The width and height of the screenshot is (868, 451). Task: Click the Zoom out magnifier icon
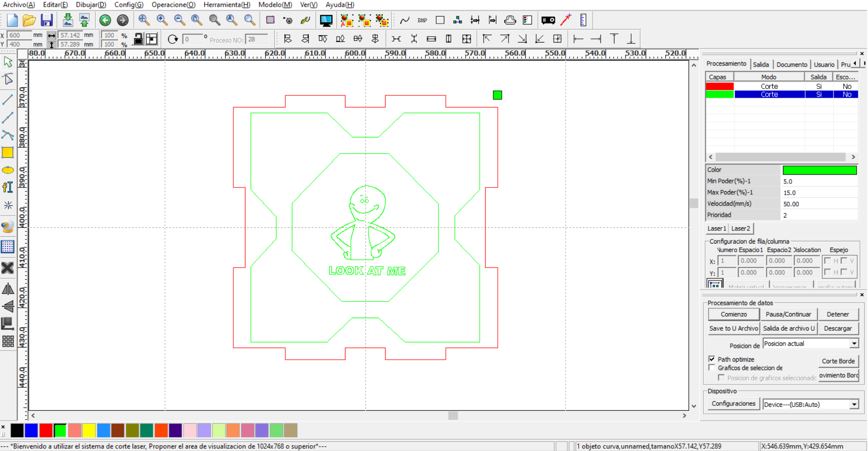(179, 20)
